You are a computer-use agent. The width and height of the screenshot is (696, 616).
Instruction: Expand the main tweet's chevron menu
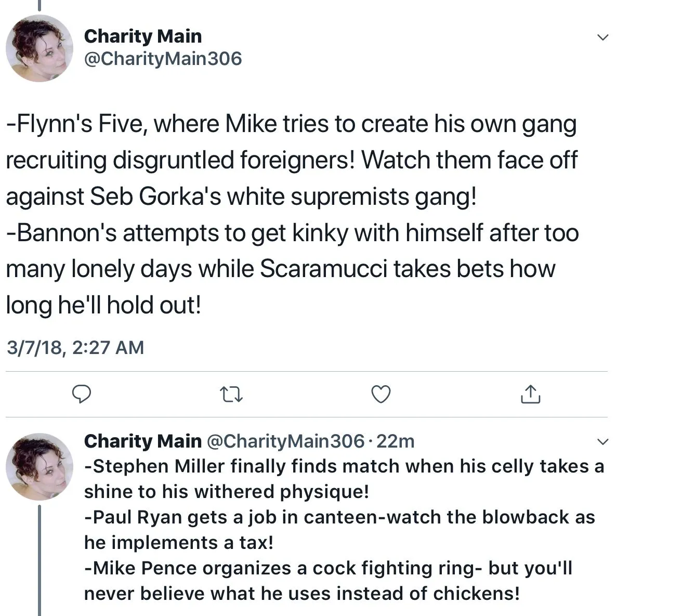click(602, 37)
